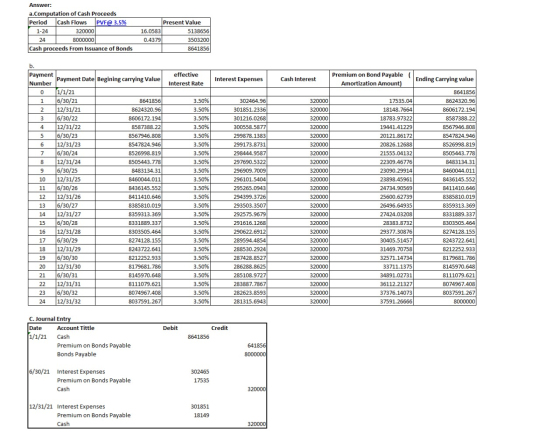This screenshot has height=446, width=560.
Task: Click the debit amount 18149
Action: [201, 415]
